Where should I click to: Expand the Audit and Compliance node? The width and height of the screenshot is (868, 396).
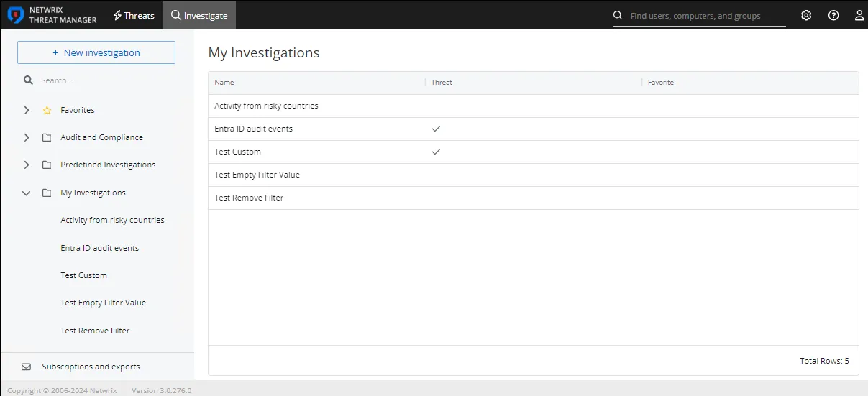(27, 137)
